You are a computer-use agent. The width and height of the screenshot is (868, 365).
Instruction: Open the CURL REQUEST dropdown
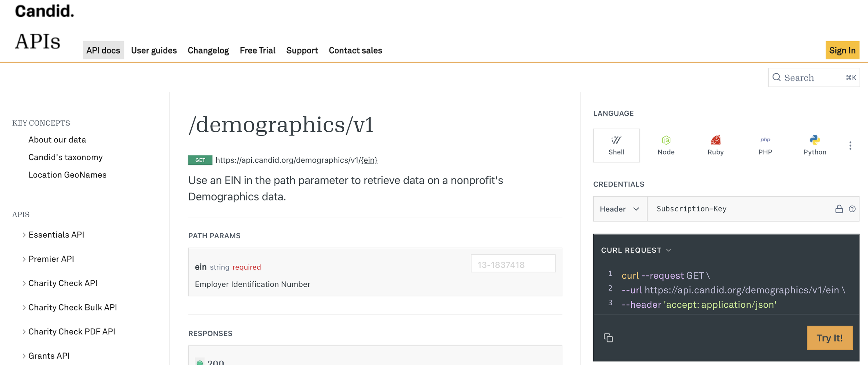tap(636, 250)
